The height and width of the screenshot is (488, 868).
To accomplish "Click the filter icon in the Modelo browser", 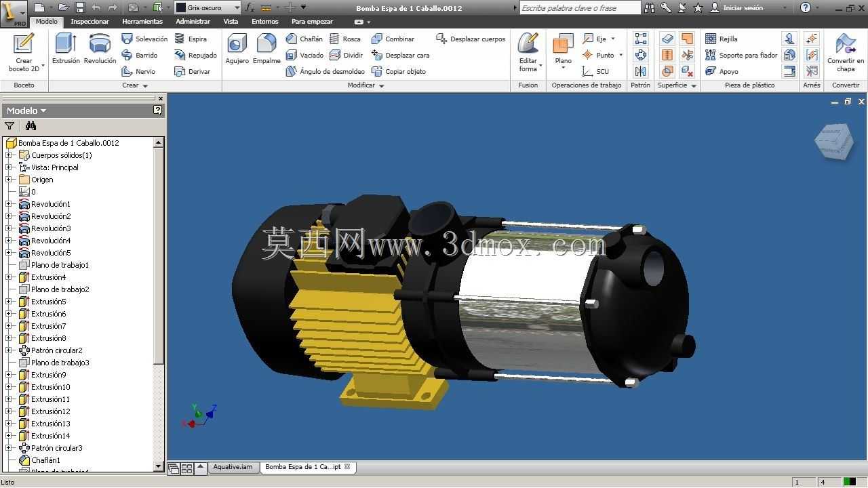I will pyautogui.click(x=9, y=125).
